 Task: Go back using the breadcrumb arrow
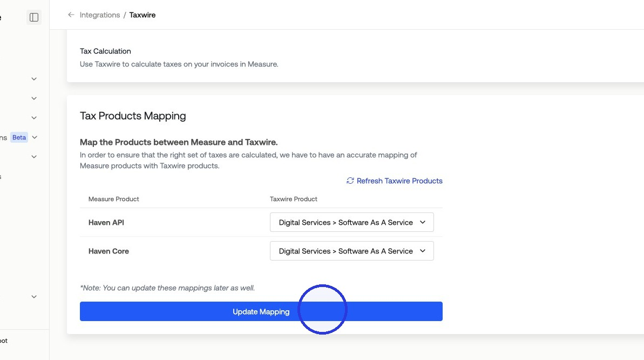click(x=71, y=15)
